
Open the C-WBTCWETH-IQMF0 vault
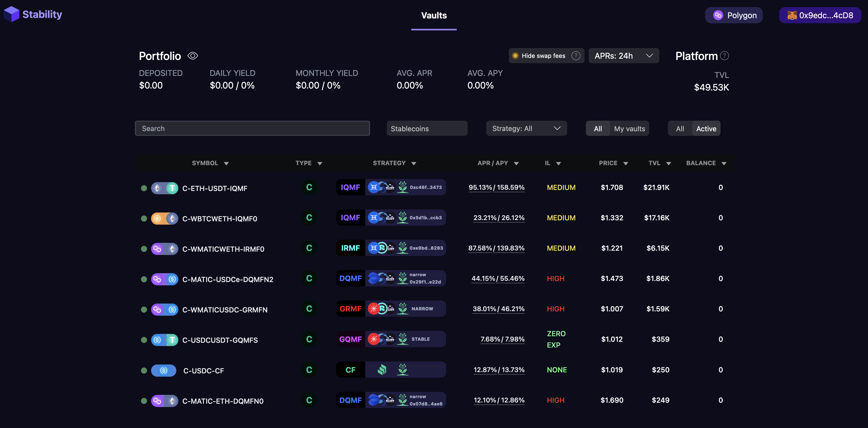[219, 219]
